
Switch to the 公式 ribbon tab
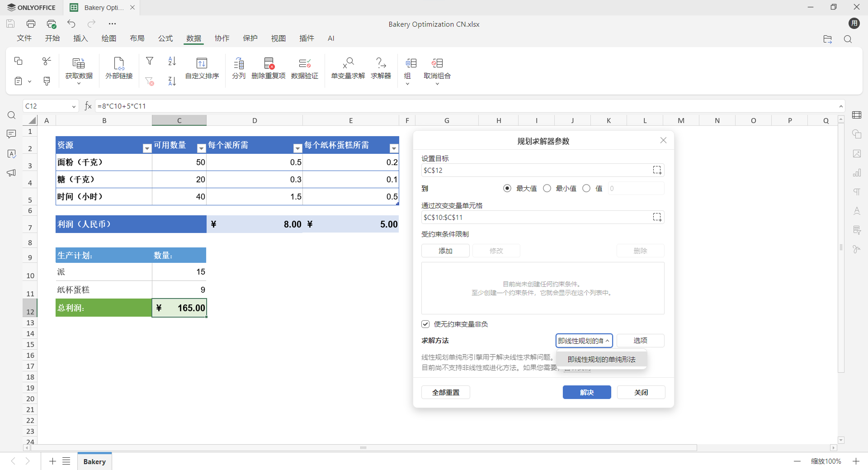[x=165, y=38]
